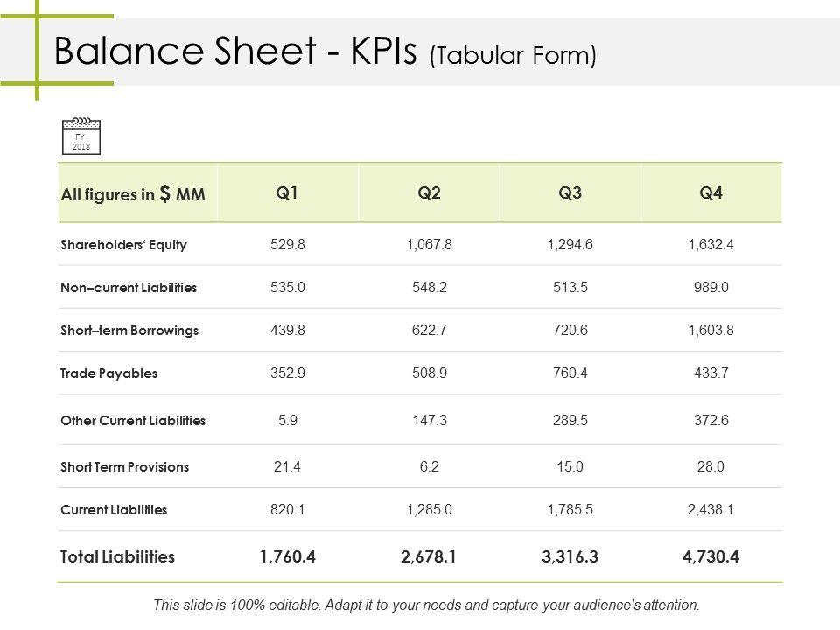Click the Short Term Provisions row label
Image resolution: width=840 pixels, height=630 pixels.
(x=124, y=466)
